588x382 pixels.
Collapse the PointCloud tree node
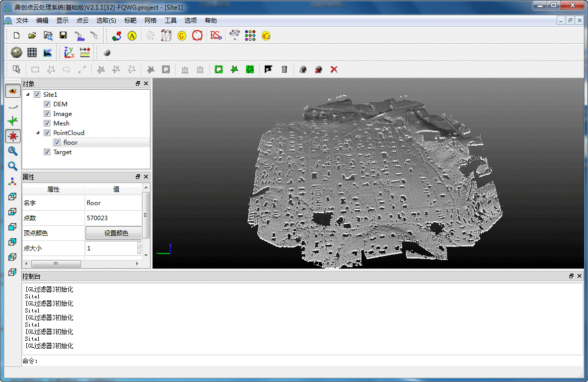coord(37,133)
